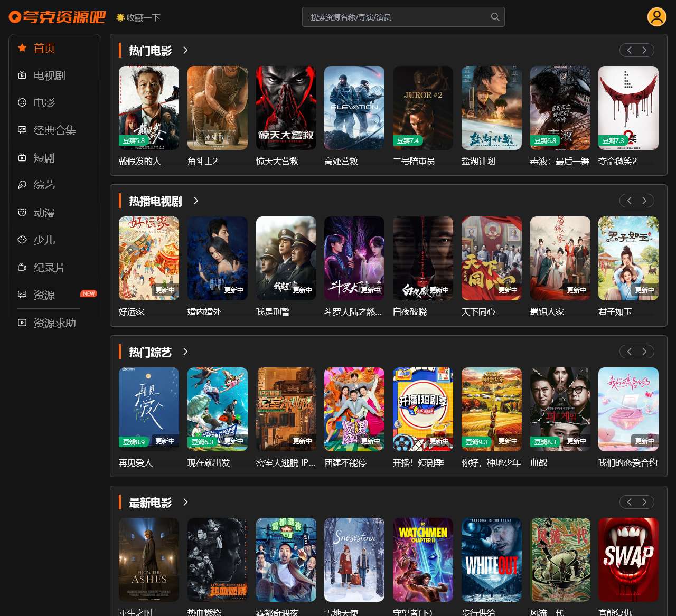Open the 惊天大营救 movie poster

(x=286, y=108)
